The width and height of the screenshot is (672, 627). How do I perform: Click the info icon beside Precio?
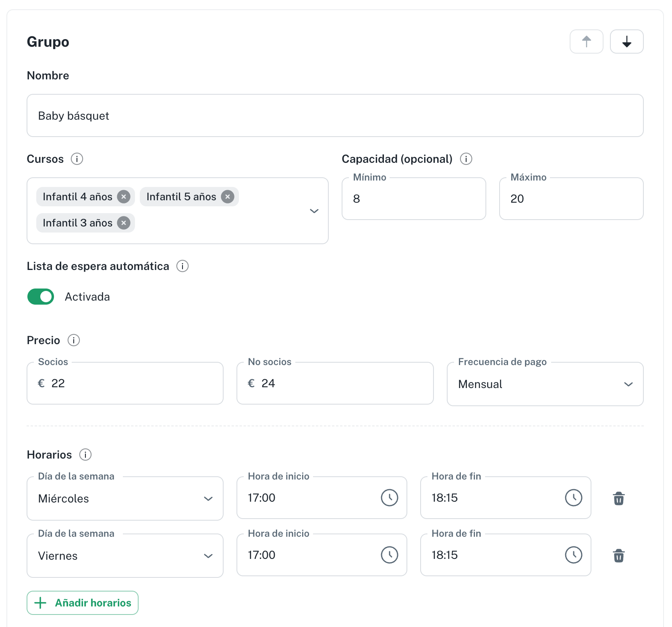[x=74, y=340]
